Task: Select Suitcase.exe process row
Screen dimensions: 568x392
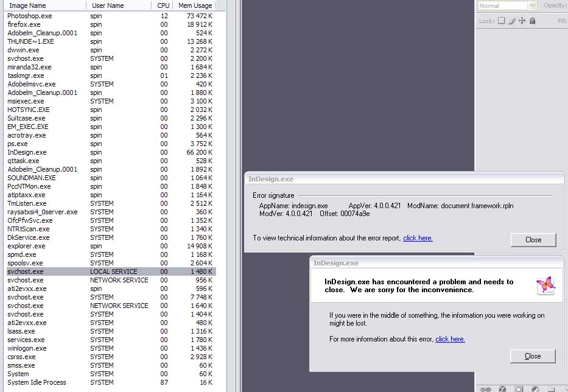Action: (111, 118)
